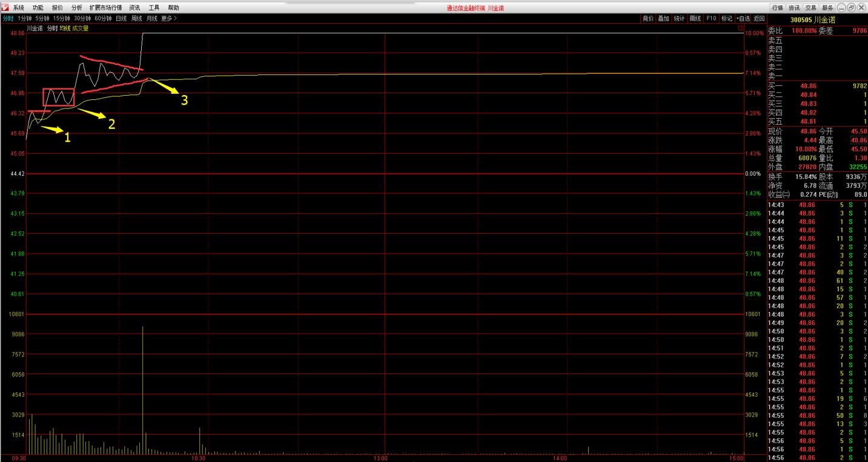The image size is (868, 462).
Task: Minimize the window with round button
Action: click(x=842, y=7)
